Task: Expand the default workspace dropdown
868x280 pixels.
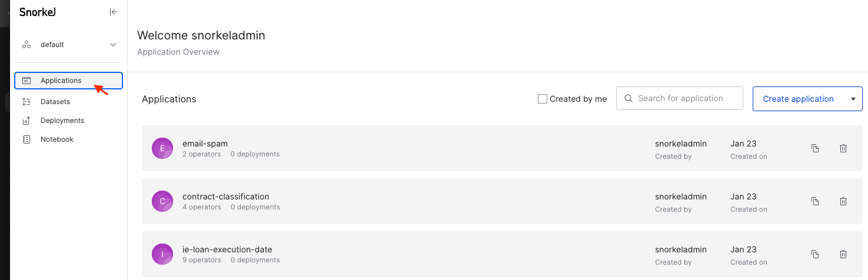Action: click(114, 45)
